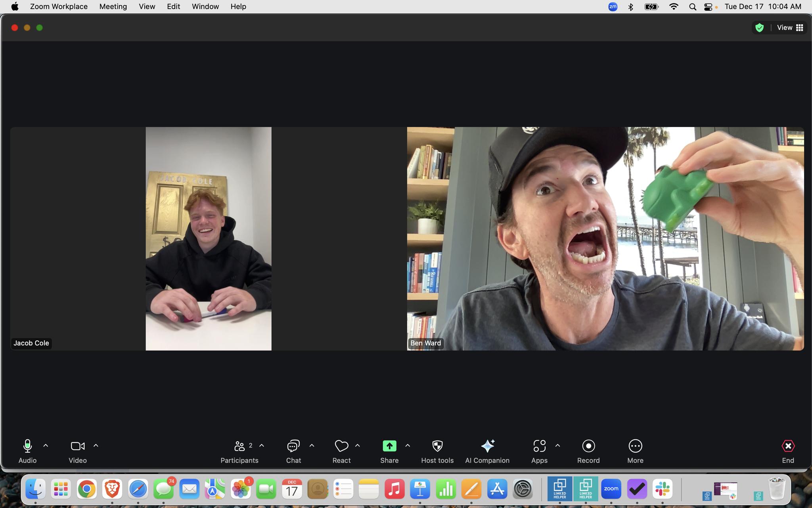The image size is (812, 508).
Task: Launch AI Companion
Action: pyautogui.click(x=487, y=451)
